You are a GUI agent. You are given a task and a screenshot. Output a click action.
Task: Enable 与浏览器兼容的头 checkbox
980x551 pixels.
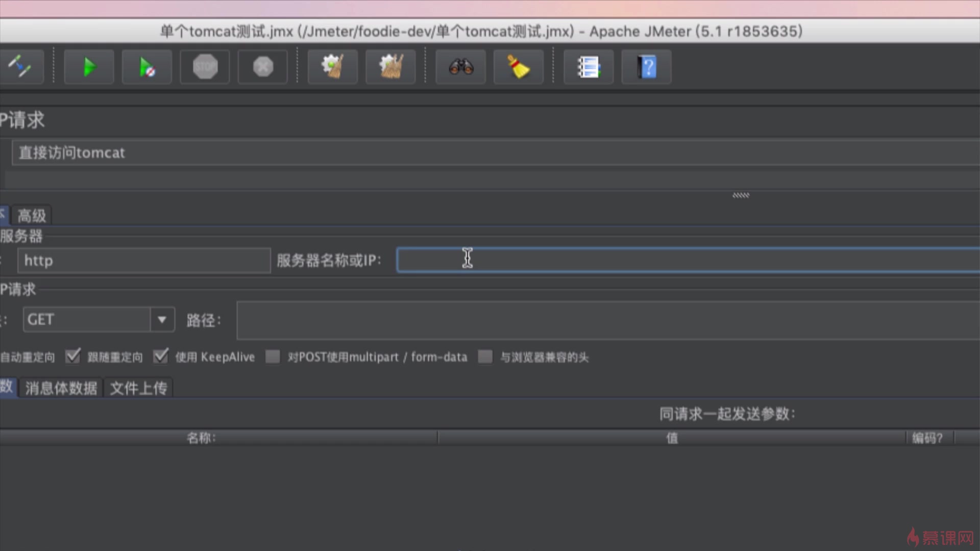[x=485, y=357]
